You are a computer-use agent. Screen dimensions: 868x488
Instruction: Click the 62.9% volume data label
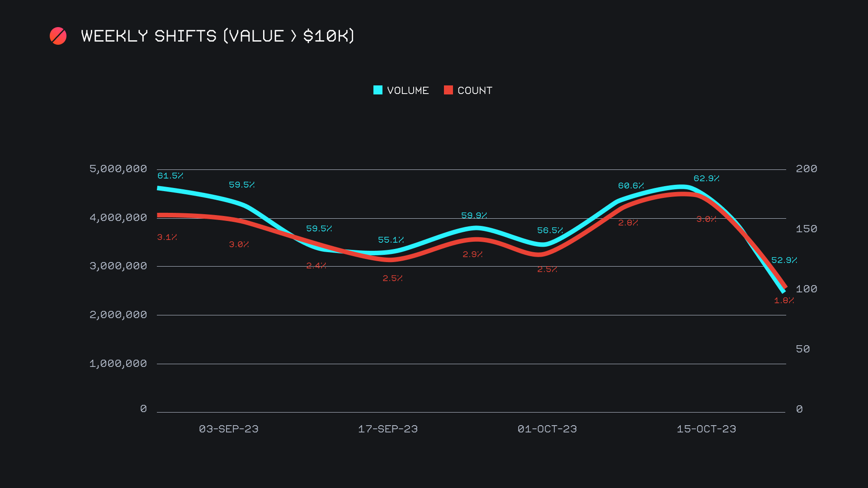(x=706, y=178)
